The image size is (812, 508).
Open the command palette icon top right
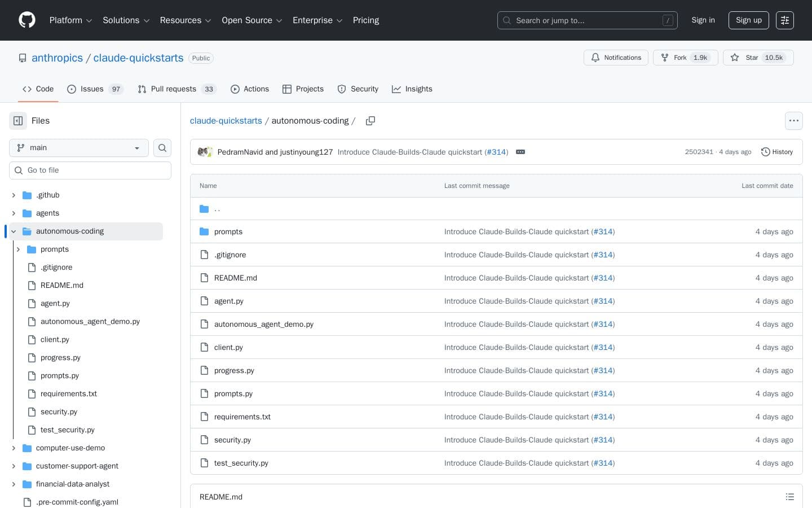click(785, 20)
